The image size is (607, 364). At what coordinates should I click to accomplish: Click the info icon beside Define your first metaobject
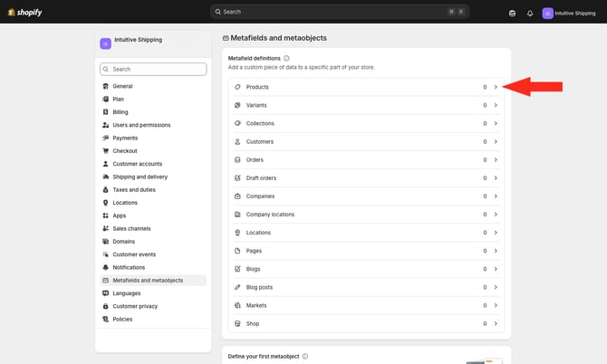click(x=305, y=356)
